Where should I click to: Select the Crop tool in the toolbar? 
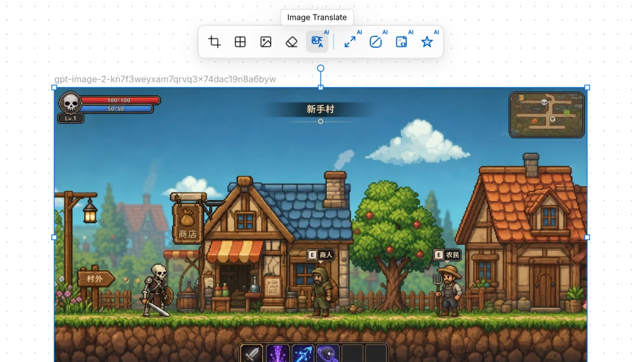(x=215, y=42)
